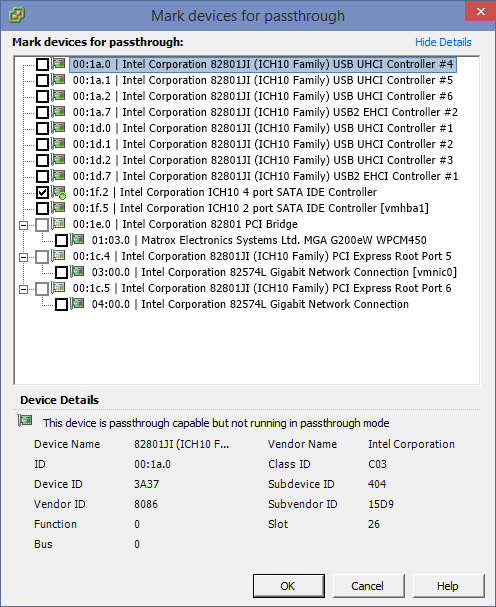This screenshot has height=607, width=496.
Task: Click device icon for 00:1f.5 2 port SATA controller
Action: point(58,207)
